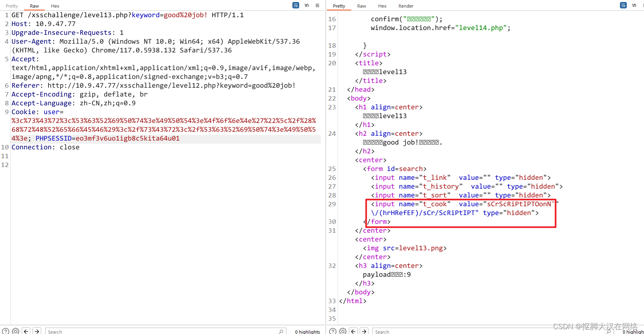
Task: Click the window.location.href level14.php line
Action: click(x=441, y=28)
